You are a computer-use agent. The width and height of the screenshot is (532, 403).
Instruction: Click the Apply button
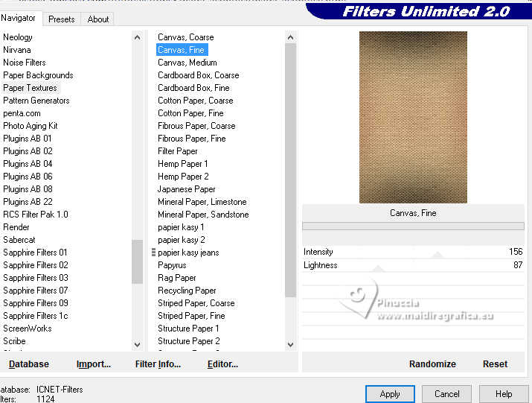click(390, 394)
